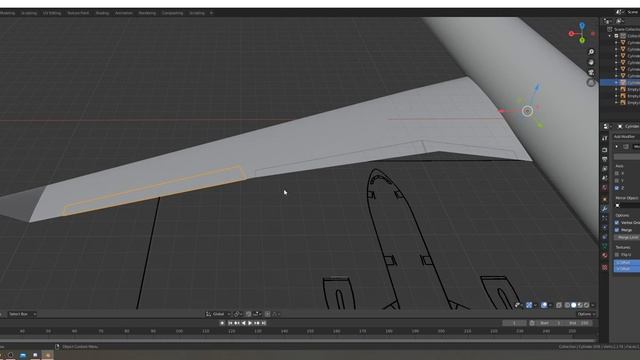Switch to the Texture Paint workspace tab
The image size is (640, 360).
[x=78, y=13]
